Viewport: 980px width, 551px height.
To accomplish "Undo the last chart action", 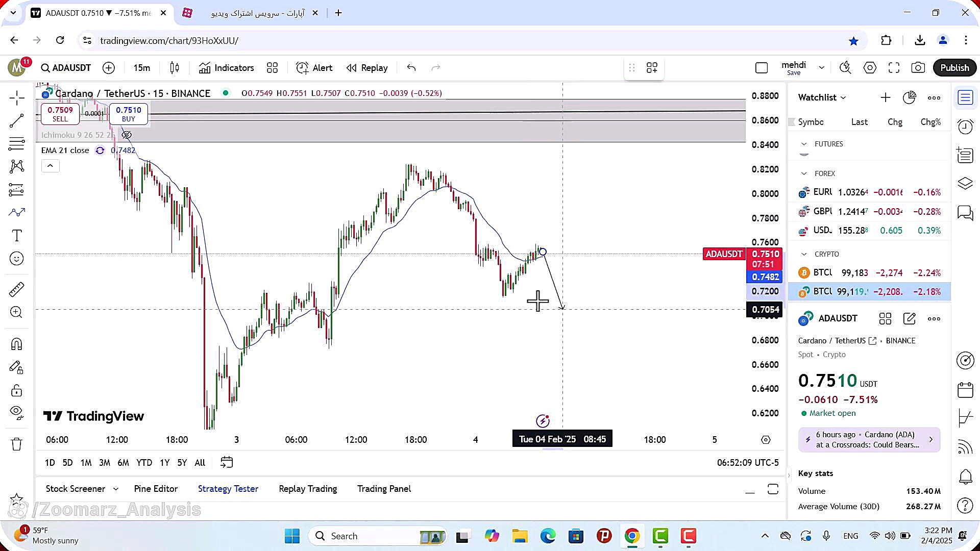I will (x=411, y=68).
